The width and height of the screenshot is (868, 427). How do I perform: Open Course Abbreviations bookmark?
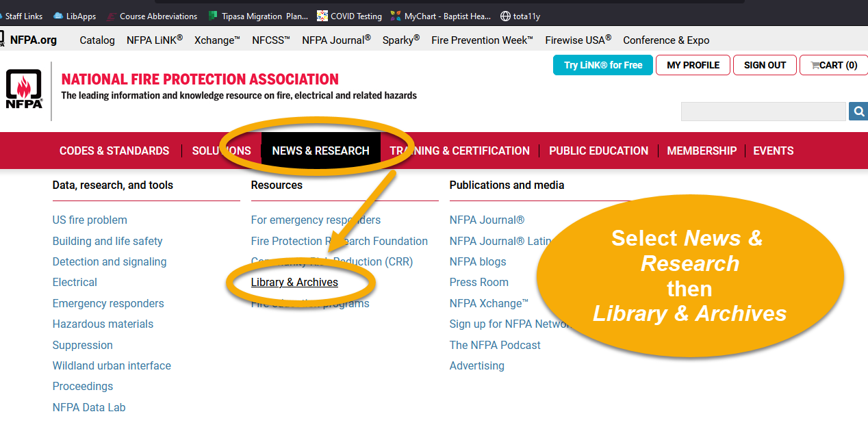click(x=151, y=16)
